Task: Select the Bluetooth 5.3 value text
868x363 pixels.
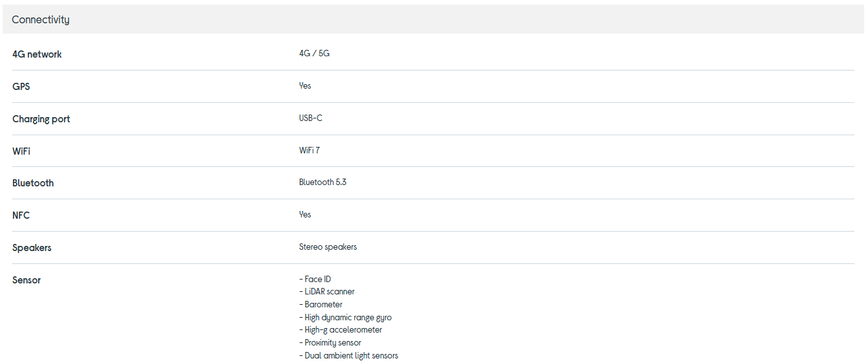Action: (323, 182)
